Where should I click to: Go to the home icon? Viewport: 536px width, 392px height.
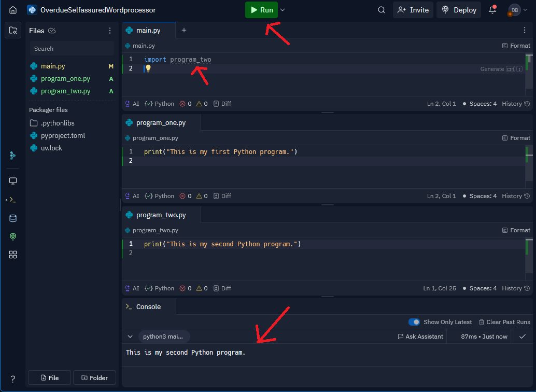[12, 10]
